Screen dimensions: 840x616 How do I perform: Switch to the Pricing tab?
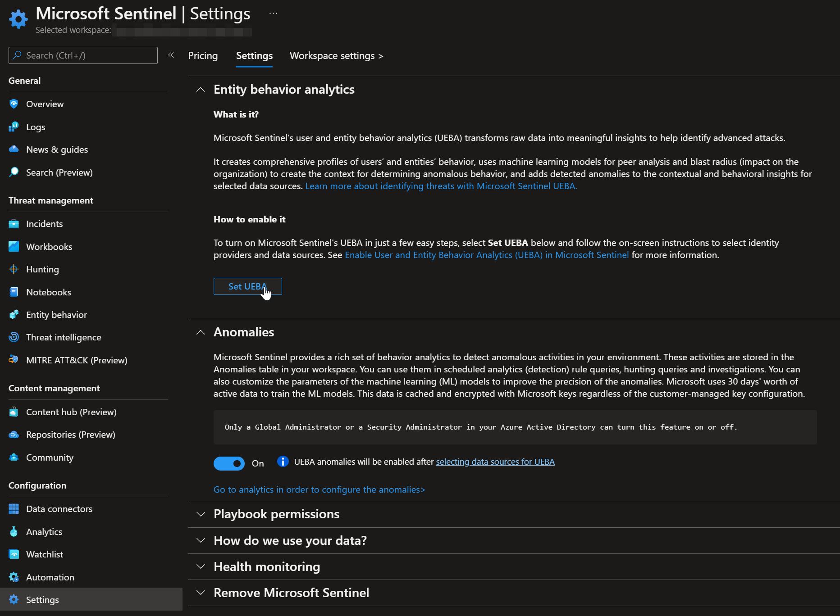click(x=203, y=56)
